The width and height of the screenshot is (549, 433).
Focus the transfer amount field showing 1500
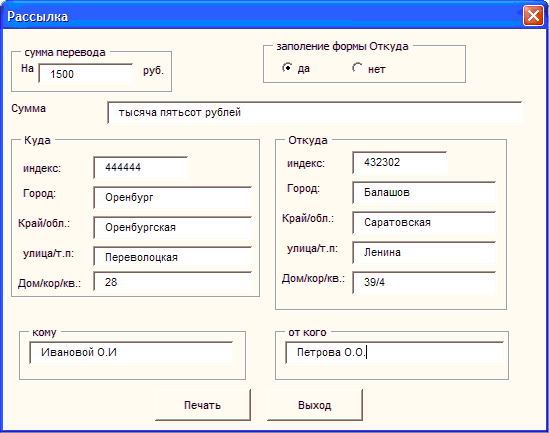(x=86, y=74)
